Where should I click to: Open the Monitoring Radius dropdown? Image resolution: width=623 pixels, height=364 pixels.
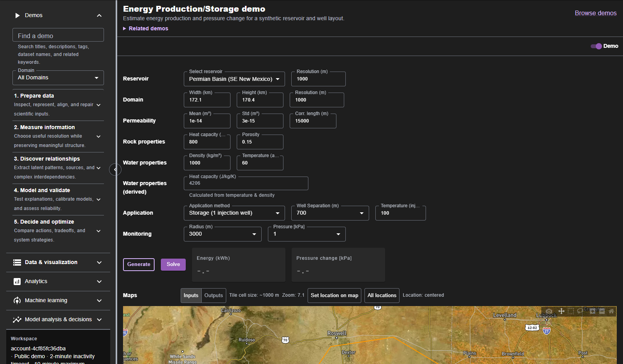tap(223, 234)
